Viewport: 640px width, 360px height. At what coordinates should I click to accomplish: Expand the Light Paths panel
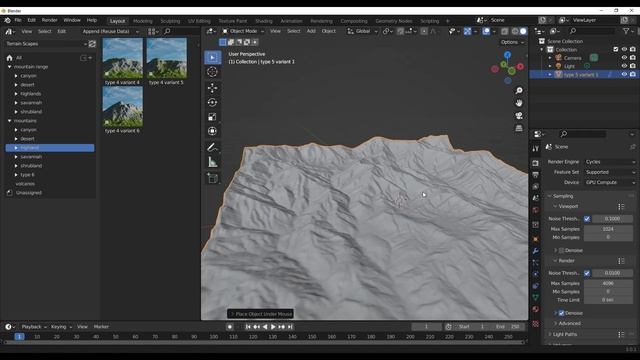(x=565, y=334)
